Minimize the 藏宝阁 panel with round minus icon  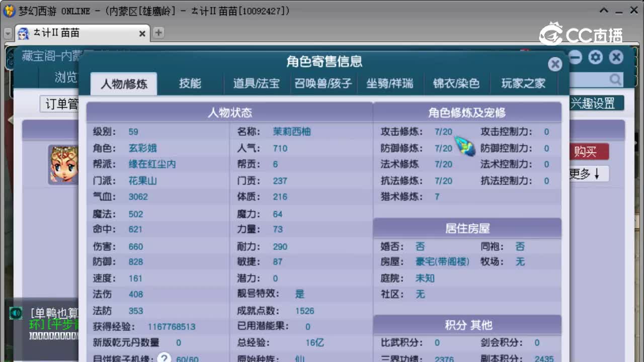[x=575, y=57]
